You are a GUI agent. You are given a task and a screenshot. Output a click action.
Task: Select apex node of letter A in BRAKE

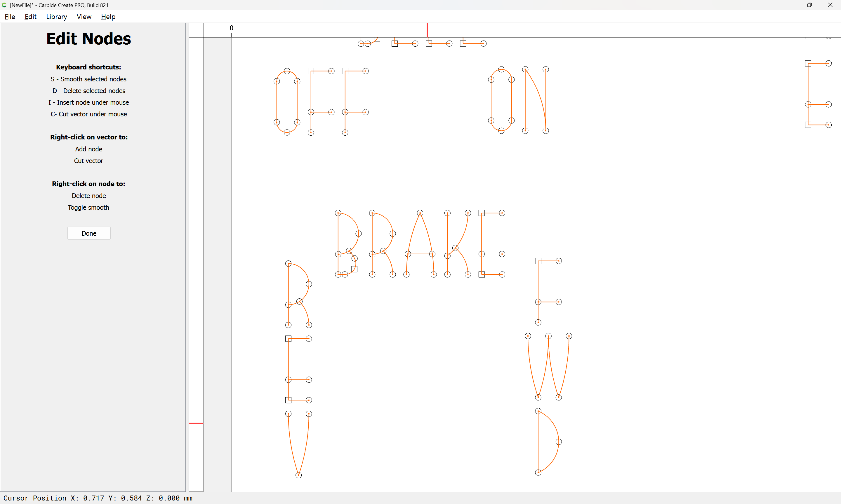click(x=420, y=213)
